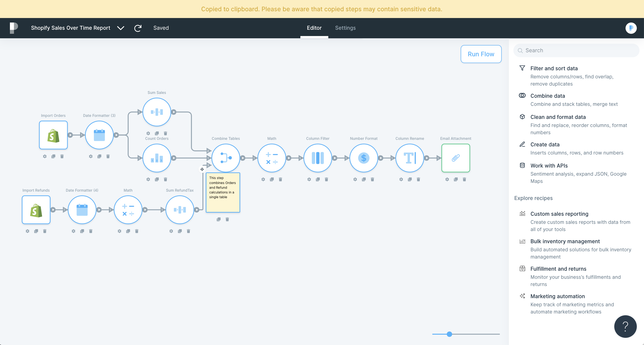644x345 pixels.
Task: Switch to the Settings tab
Action: 345,28
